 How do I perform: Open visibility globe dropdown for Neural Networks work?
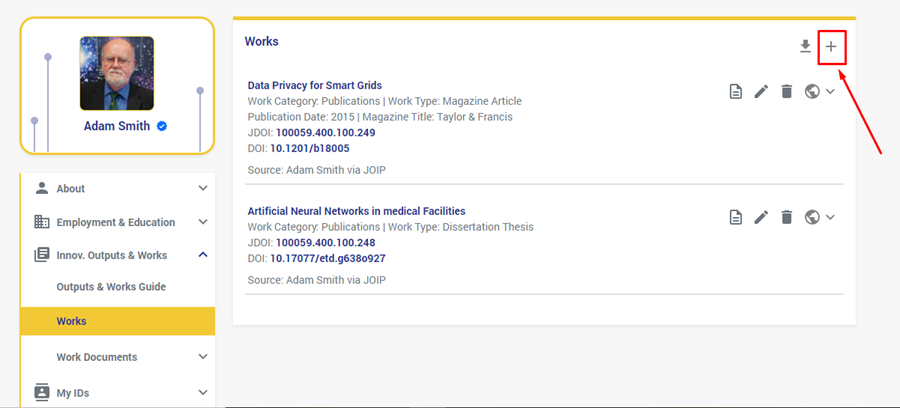pos(819,217)
